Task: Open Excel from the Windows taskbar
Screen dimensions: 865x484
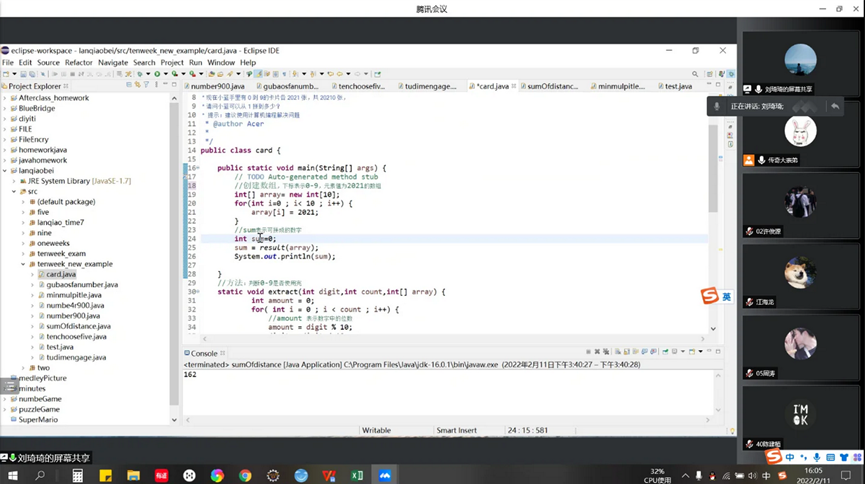Action: tap(357, 476)
